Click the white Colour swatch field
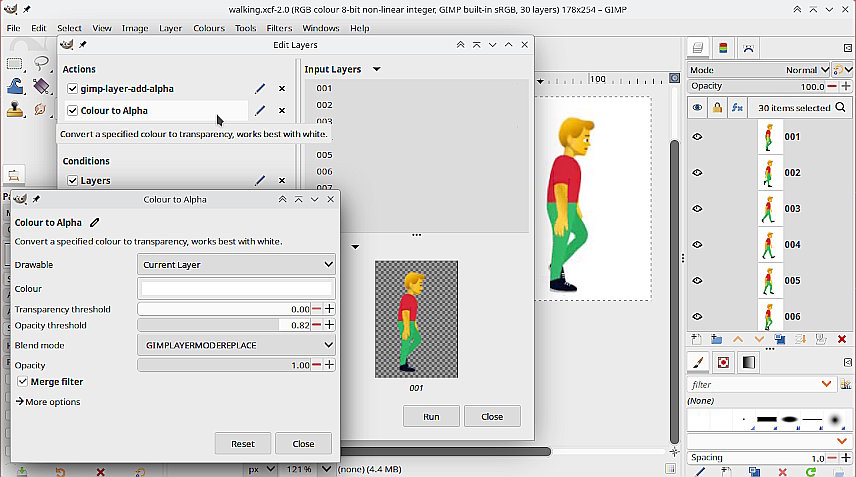The width and height of the screenshot is (856, 477). 236,289
